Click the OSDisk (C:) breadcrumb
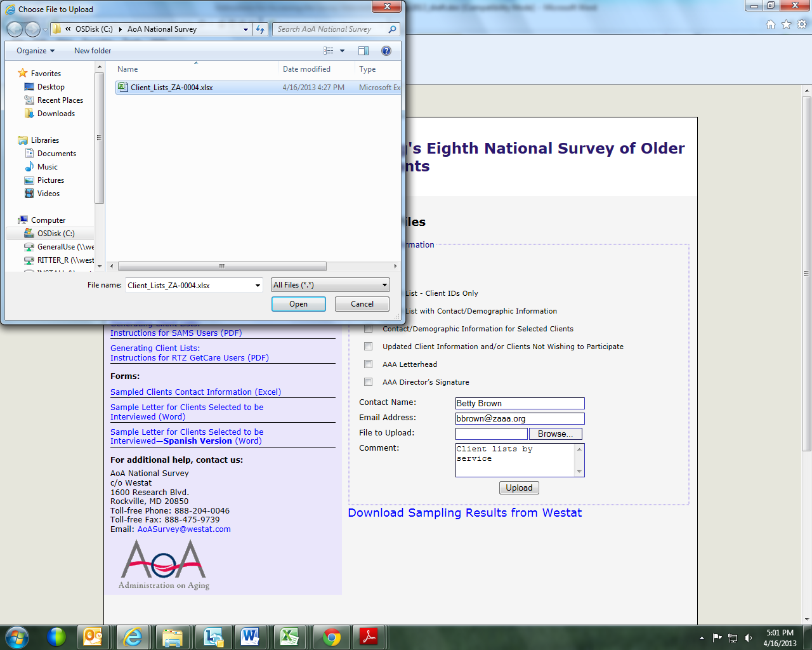 pos(94,29)
